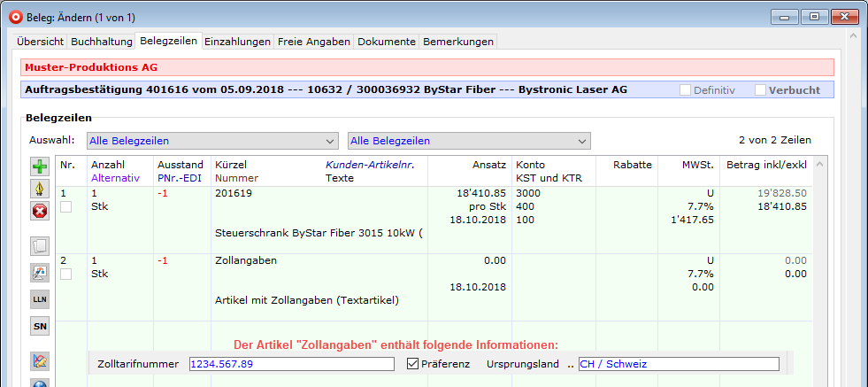Click the blank pages copy icon
The image size is (868, 387).
click(x=40, y=246)
